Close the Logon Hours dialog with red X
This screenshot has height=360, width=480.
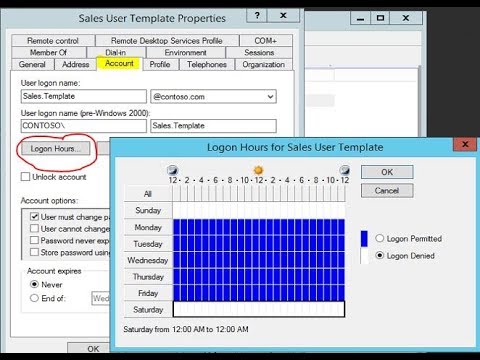465,144
